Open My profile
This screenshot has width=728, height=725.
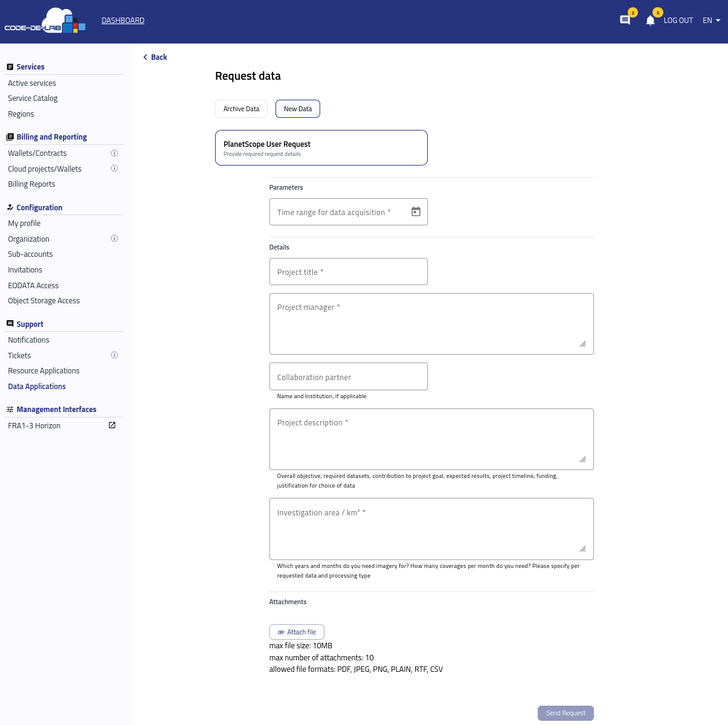point(24,224)
